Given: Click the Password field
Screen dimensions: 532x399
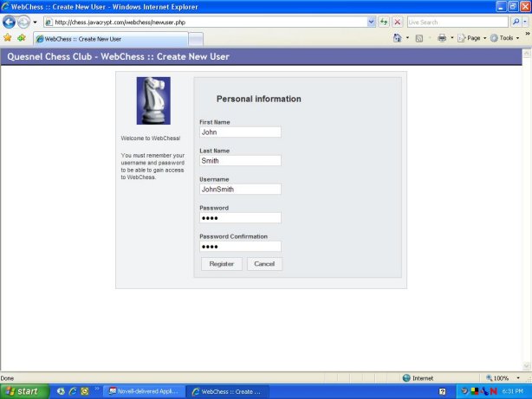Looking at the screenshot, I should tap(240, 218).
